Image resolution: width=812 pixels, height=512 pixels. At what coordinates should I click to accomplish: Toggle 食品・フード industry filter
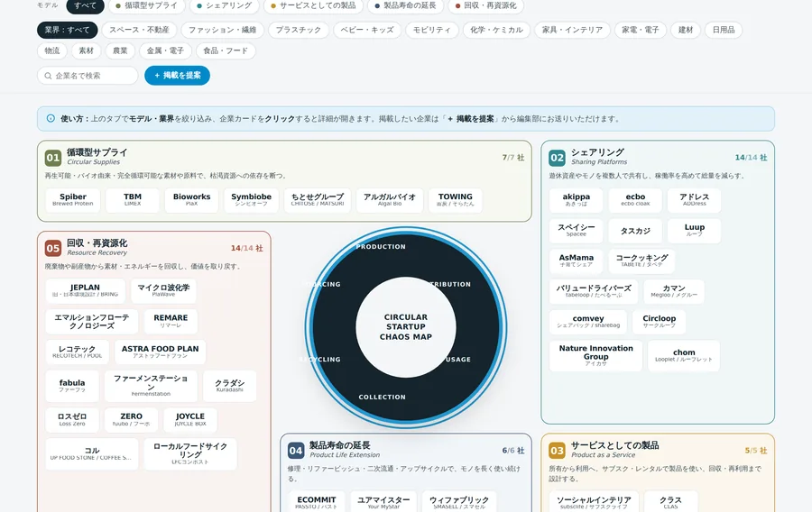[x=226, y=50]
